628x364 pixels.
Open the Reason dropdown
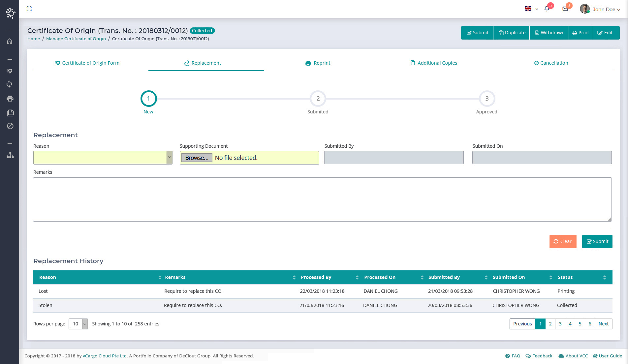[103, 158]
